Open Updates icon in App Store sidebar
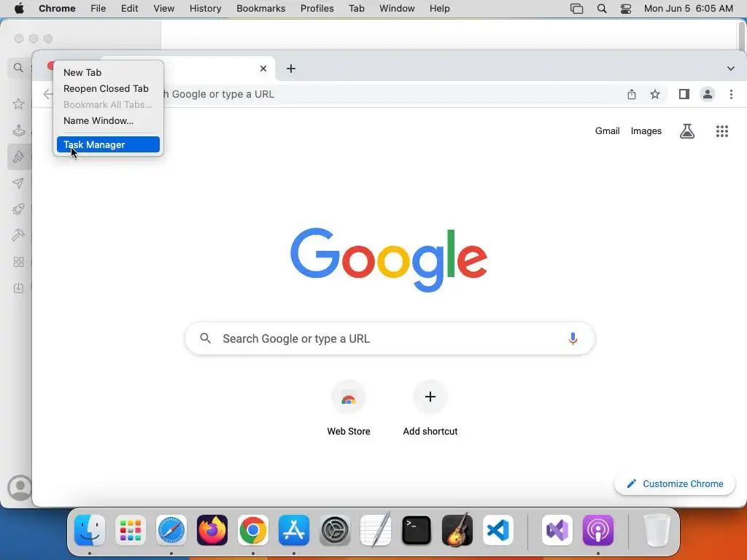 point(18,288)
